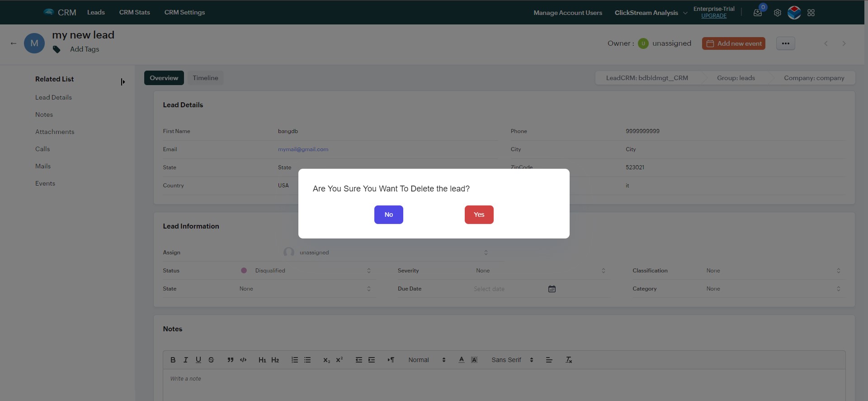The height and width of the screenshot is (401, 868).
Task: Open the text color picker
Action: tap(461, 360)
